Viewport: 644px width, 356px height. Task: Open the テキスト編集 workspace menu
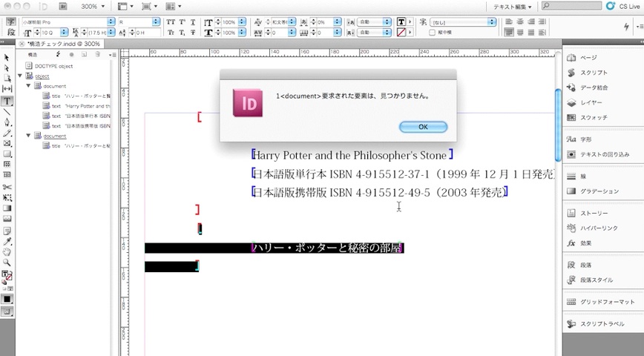(512, 7)
